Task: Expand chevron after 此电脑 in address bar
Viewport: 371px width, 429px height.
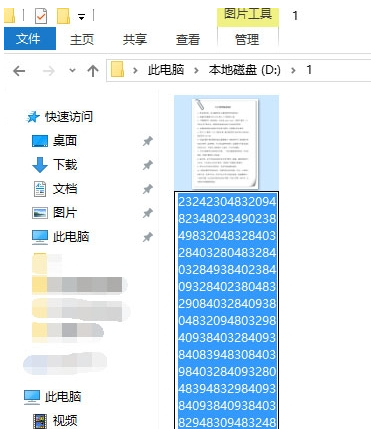Action: click(x=196, y=70)
